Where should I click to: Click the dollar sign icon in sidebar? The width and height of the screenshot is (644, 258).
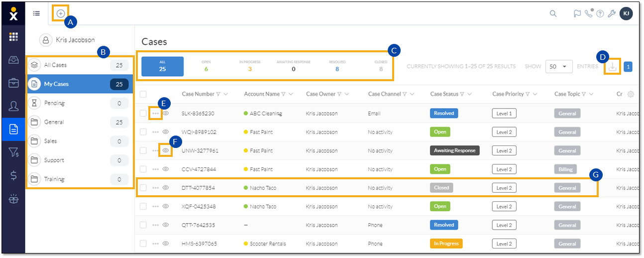coord(13,175)
